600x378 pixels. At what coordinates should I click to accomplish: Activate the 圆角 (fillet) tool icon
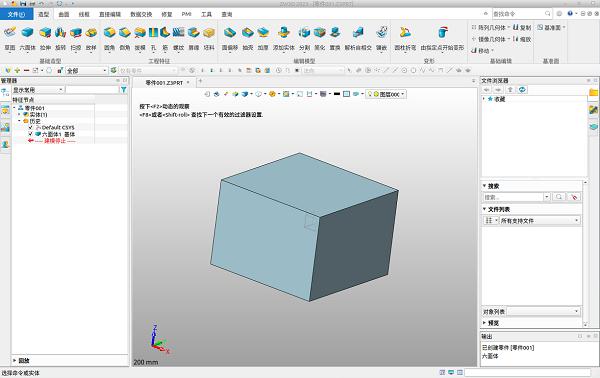(109, 33)
